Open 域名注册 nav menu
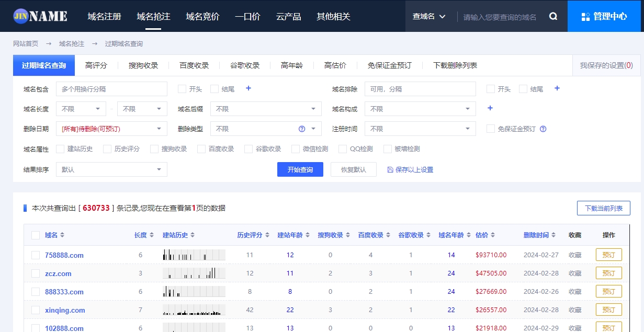644x332 pixels. click(x=104, y=17)
